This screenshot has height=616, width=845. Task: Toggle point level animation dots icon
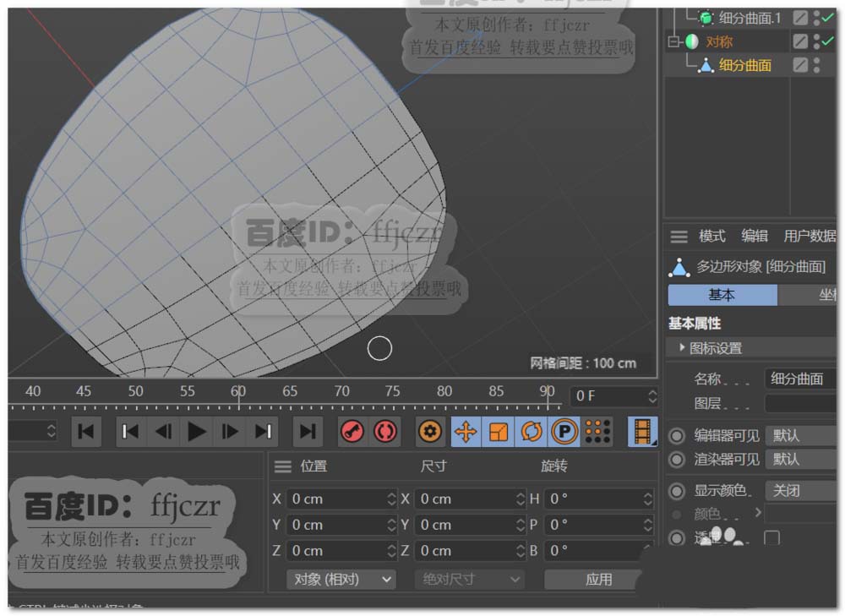(597, 432)
